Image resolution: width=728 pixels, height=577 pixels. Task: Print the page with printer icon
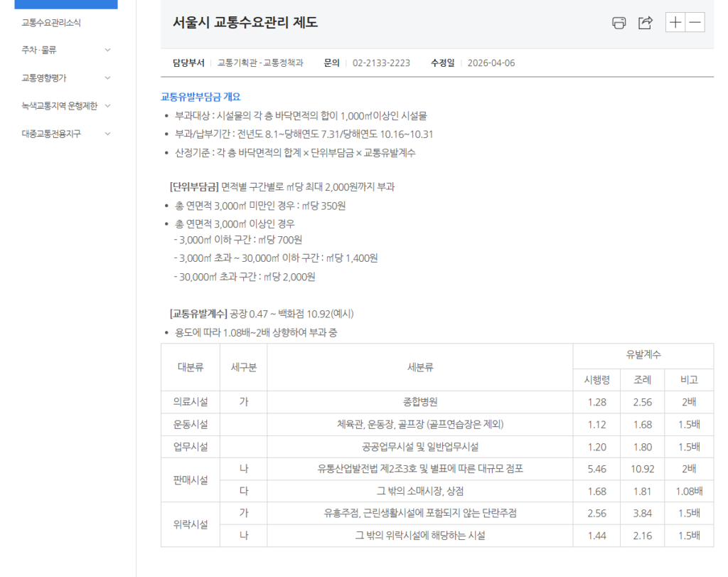point(619,23)
